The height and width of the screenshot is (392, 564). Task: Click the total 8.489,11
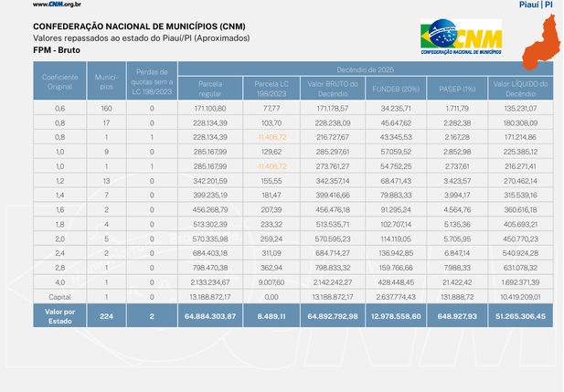271,316
